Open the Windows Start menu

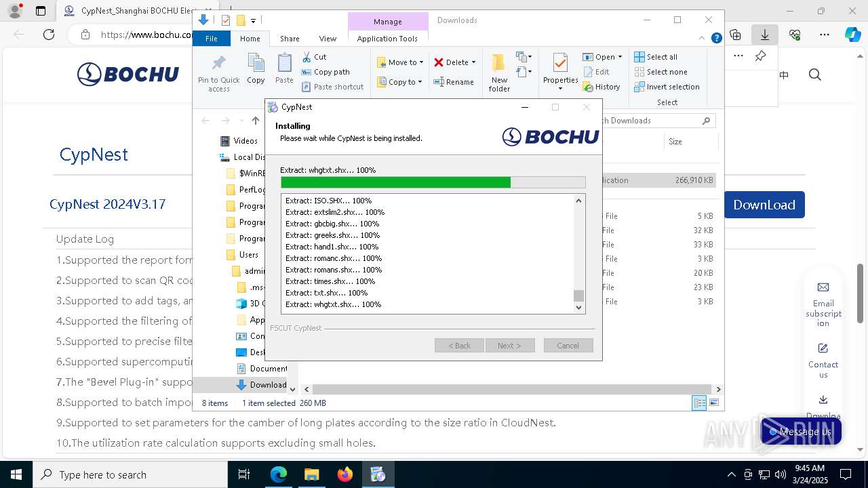coord(16,474)
